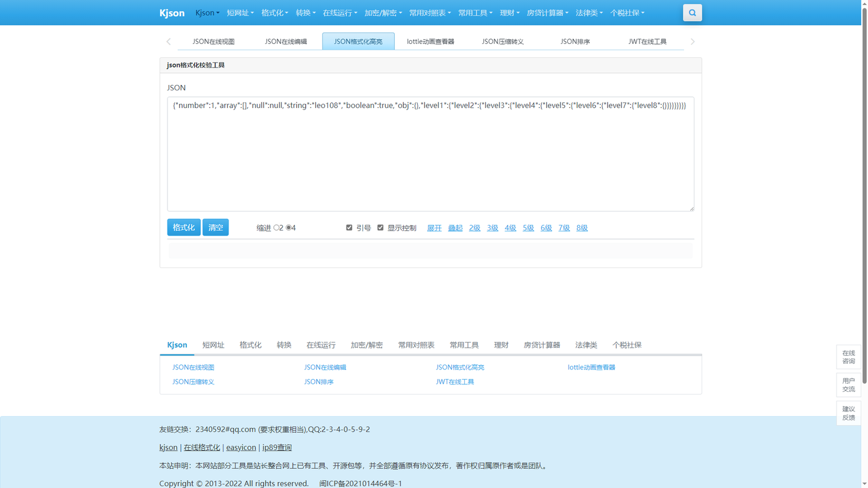868x488 pixels.
Task: Toggle the 引号 checkbox
Action: (x=349, y=228)
